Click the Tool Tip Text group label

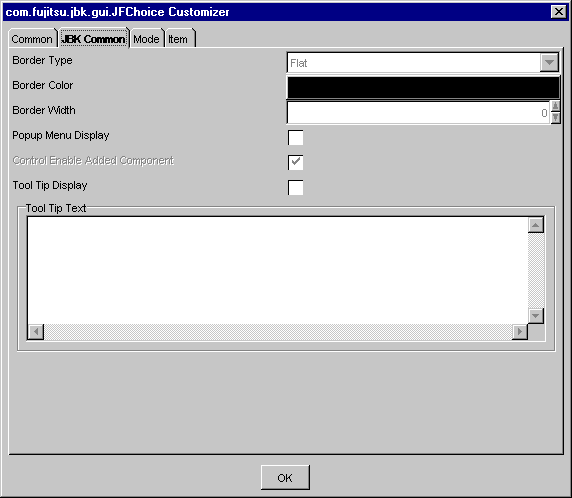coord(56,208)
